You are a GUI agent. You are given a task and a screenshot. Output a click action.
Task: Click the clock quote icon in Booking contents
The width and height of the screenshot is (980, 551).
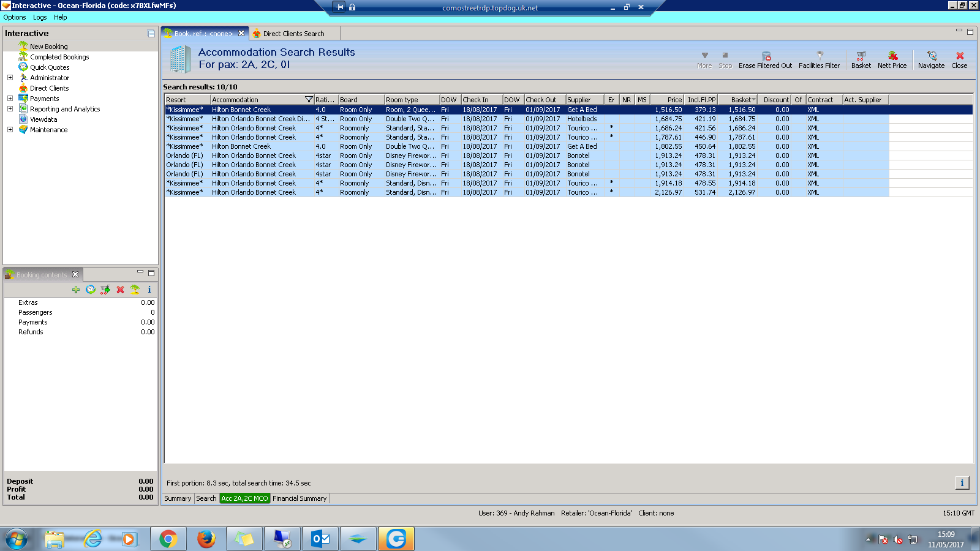[x=91, y=290]
